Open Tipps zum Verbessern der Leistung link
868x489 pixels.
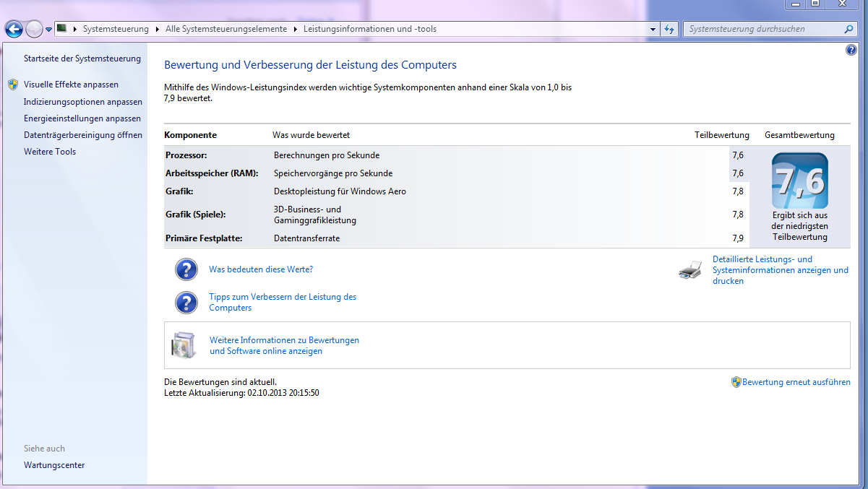point(283,302)
